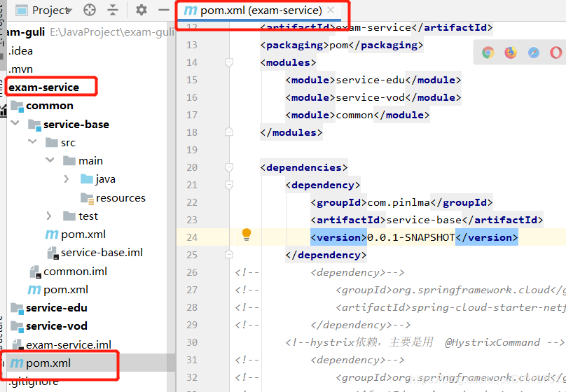The height and width of the screenshot is (392, 566).
Task: Select the .mvn folder in tree
Action: coord(21,69)
